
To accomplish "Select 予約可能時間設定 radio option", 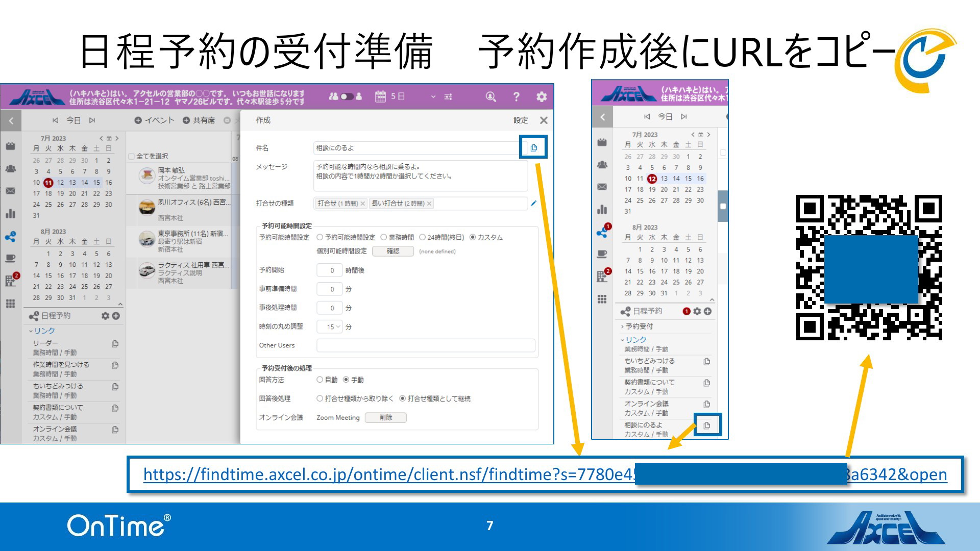I will [320, 237].
